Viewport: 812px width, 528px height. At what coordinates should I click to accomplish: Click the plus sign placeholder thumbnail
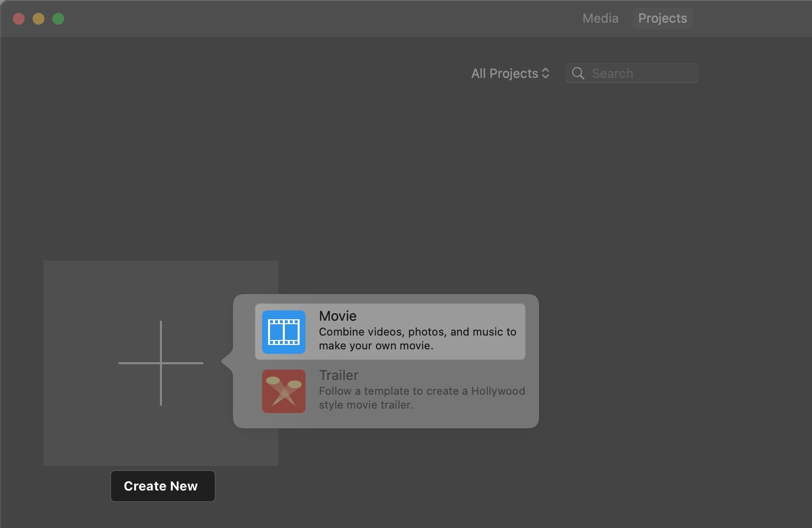tap(161, 363)
